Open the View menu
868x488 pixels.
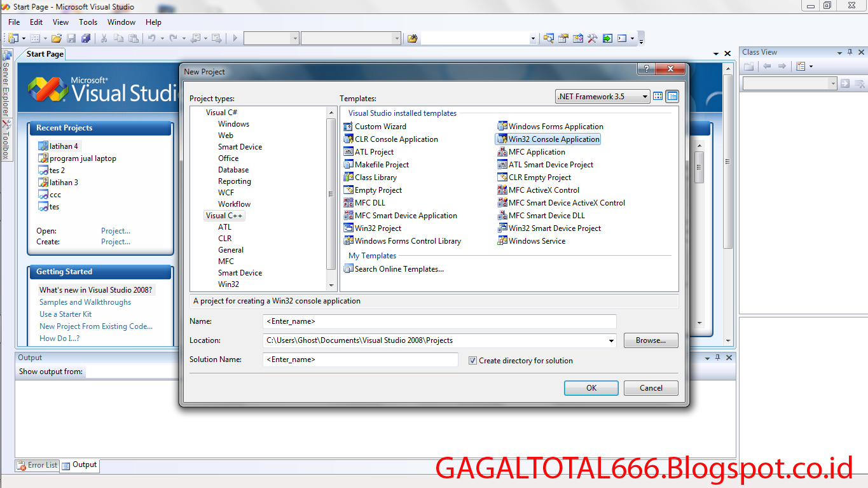[61, 22]
